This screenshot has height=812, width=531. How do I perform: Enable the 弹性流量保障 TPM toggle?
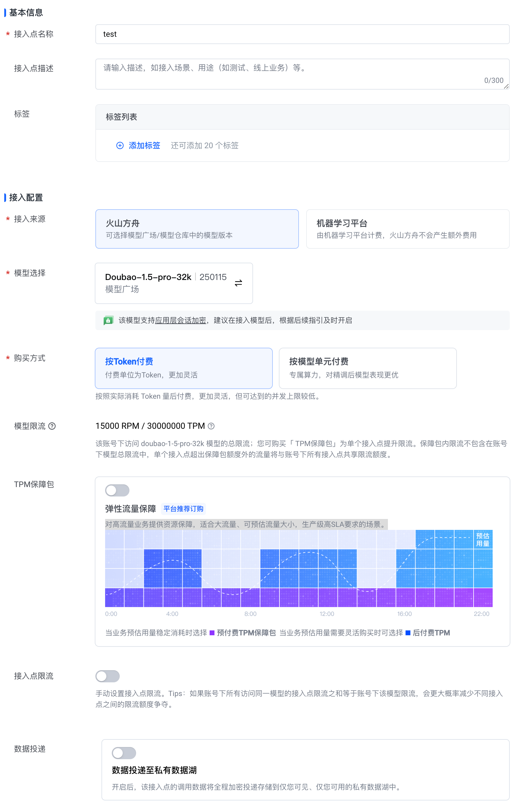click(117, 491)
